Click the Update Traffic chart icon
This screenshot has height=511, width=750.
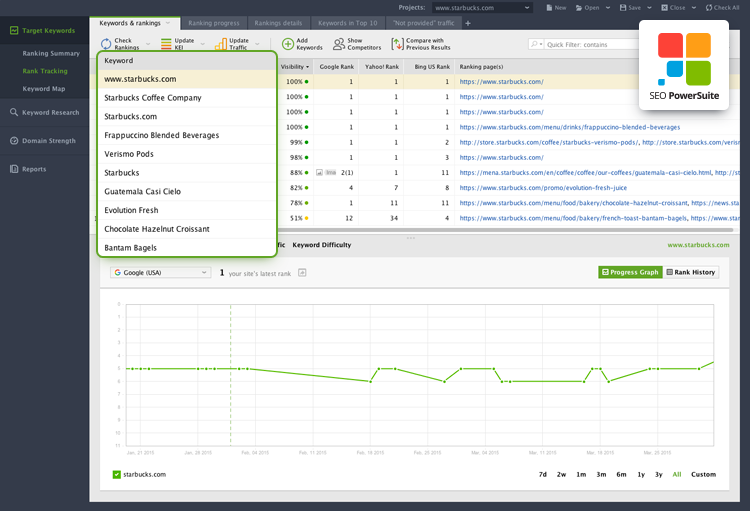[x=220, y=44]
